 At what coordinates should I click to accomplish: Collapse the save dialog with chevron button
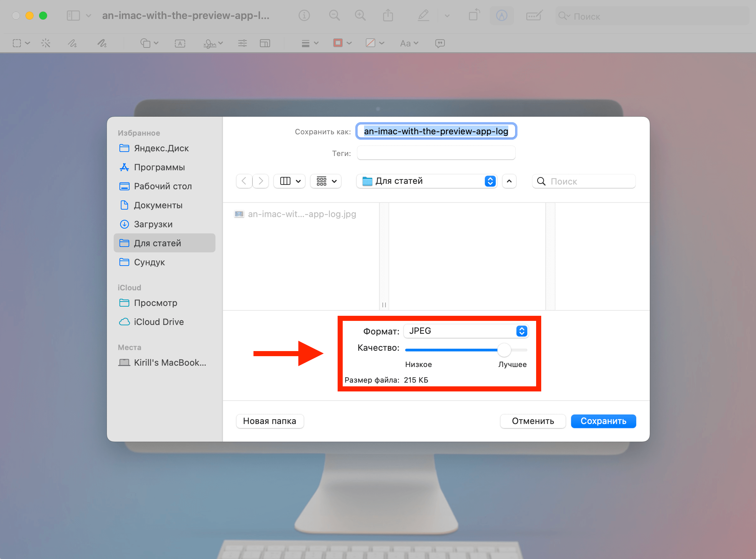click(x=509, y=181)
